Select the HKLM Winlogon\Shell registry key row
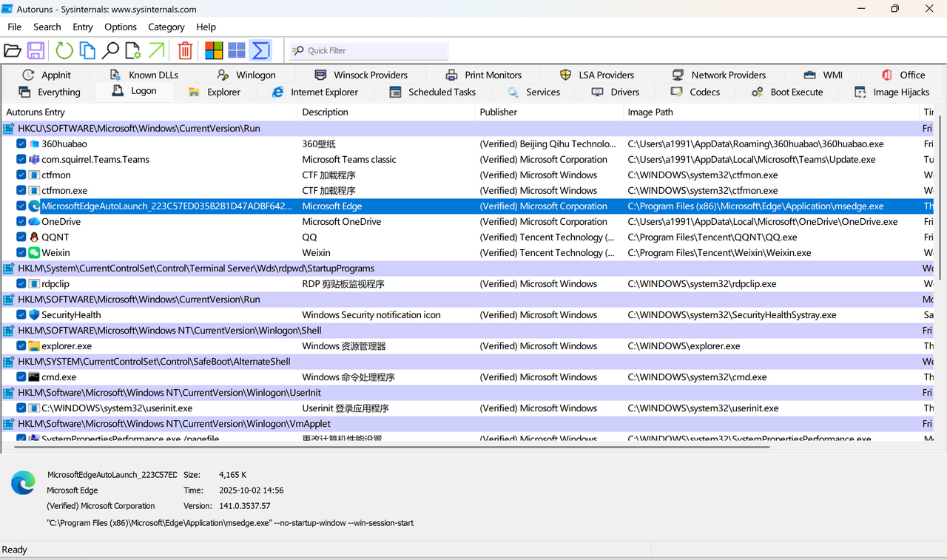This screenshot has width=947, height=560. click(x=469, y=331)
